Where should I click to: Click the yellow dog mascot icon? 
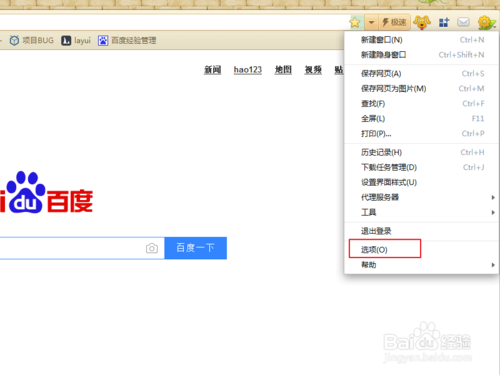pos(422,22)
